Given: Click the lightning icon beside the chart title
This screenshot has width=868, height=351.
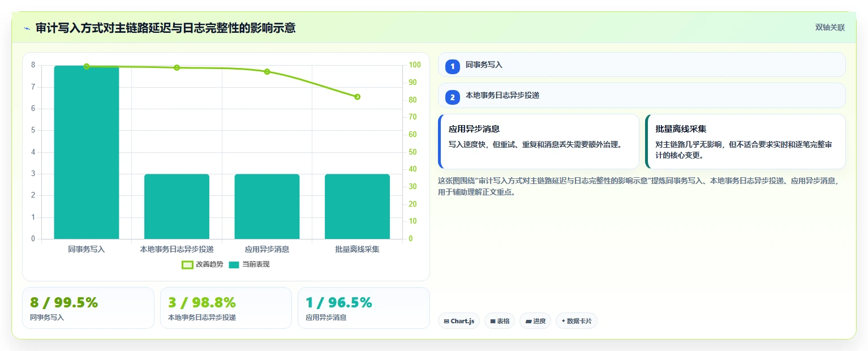Looking at the screenshot, I should click(27, 28).
